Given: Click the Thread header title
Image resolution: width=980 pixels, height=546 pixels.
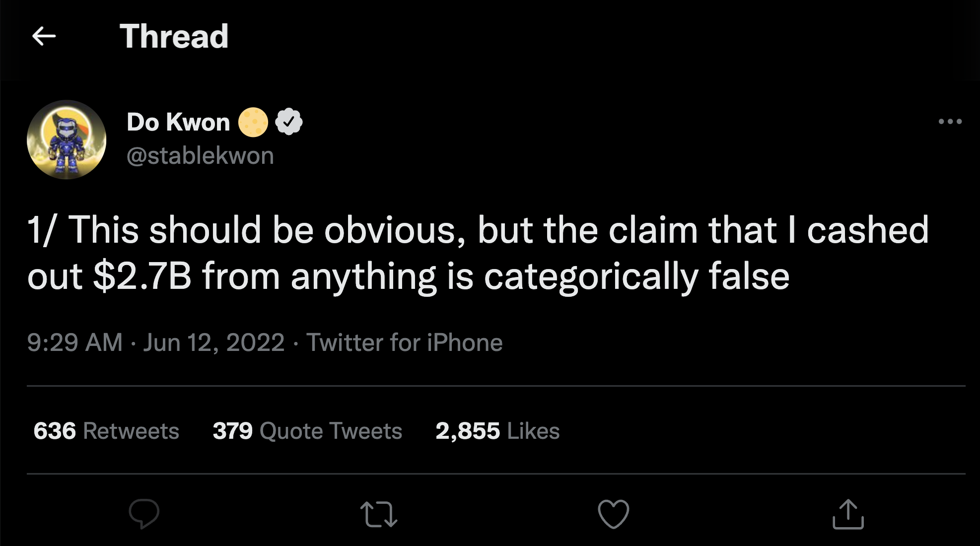Looking at the screenshot, I should [x=174, y=36].
